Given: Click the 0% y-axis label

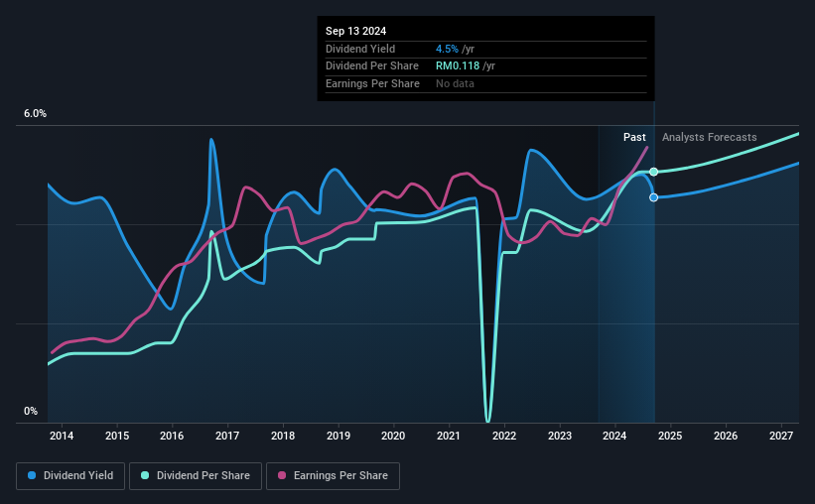Looking at the screenshot, I should pyautogui.click(x=31, y=412).
